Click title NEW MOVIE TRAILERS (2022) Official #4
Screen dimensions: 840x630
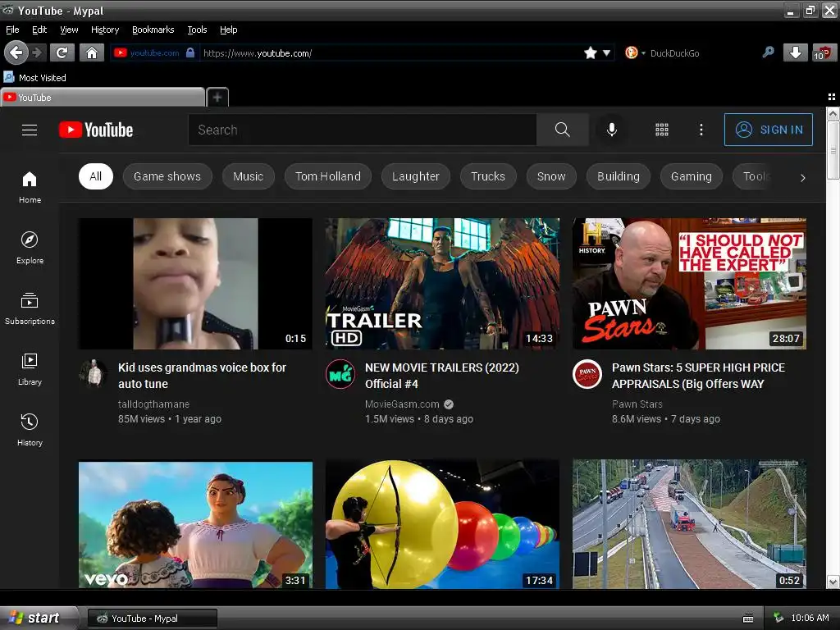click(x=442, y=376)
